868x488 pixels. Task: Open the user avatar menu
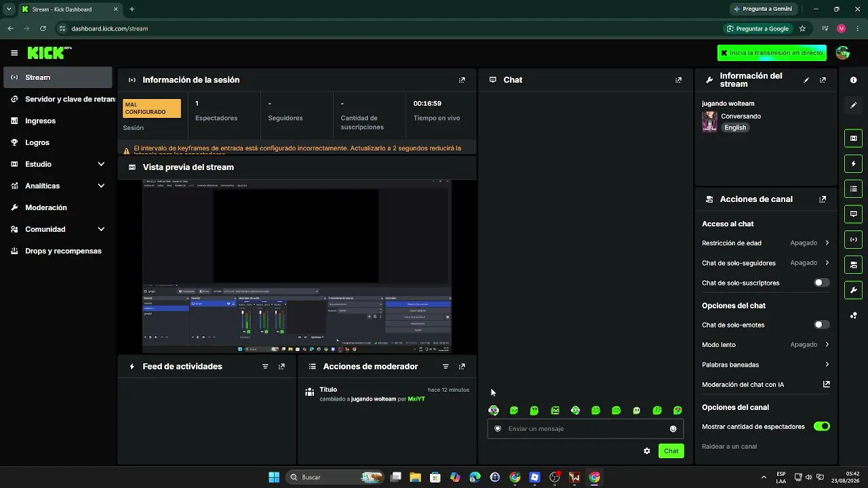[x=843, y=53]
